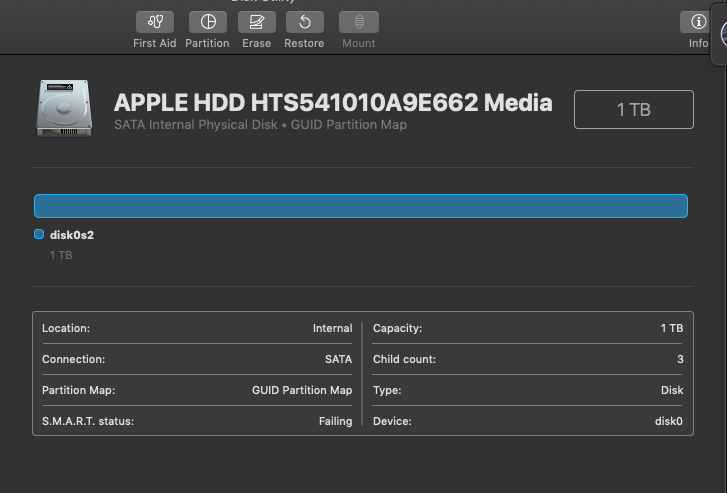Select the Restore toolbar icon
Viewport: 727px width, 493px height.
pos(305,22)
